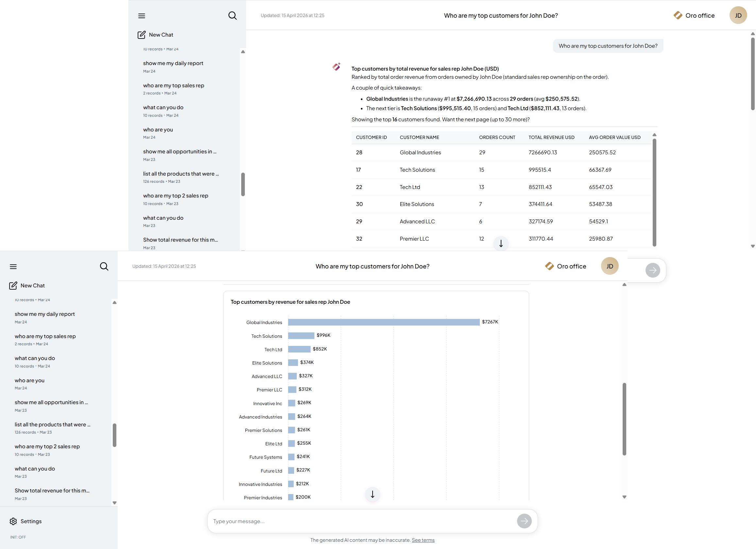
Task: Click the See terms link
Action: coord(423,540)
